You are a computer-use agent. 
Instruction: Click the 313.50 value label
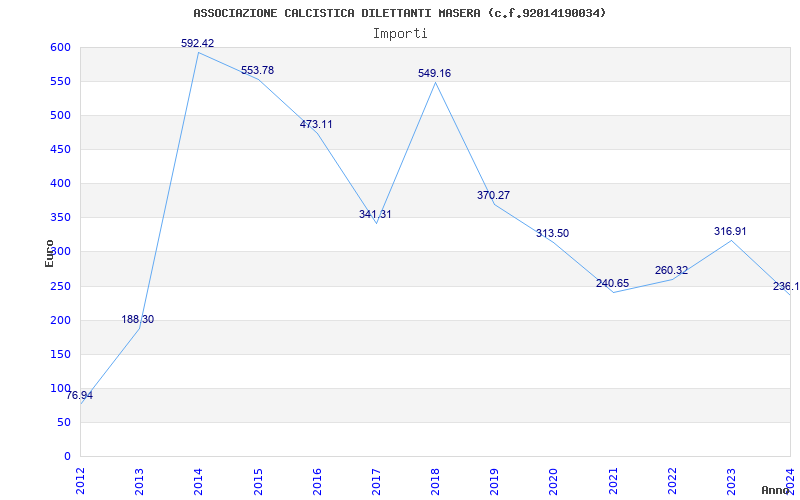tap(552, 234)
